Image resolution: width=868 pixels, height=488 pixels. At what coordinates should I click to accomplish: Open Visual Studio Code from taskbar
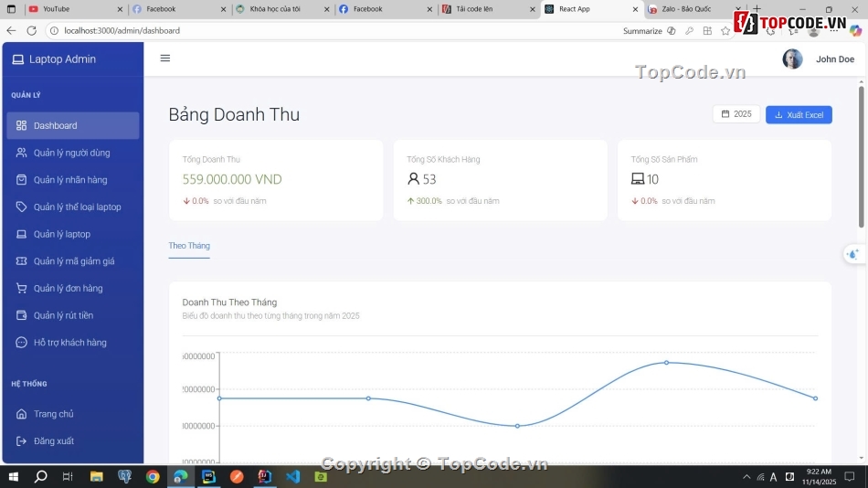click(x=292, y=477)
